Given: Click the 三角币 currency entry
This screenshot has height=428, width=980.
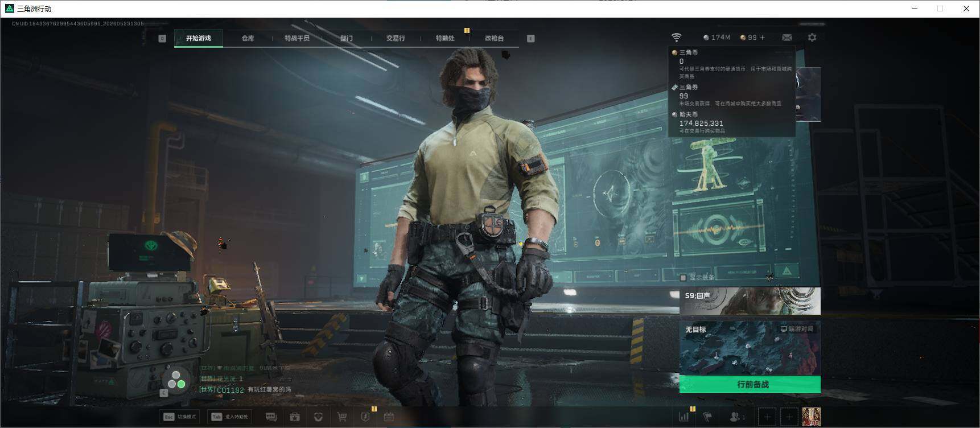Looking at the screenshot, I should 731,64.
